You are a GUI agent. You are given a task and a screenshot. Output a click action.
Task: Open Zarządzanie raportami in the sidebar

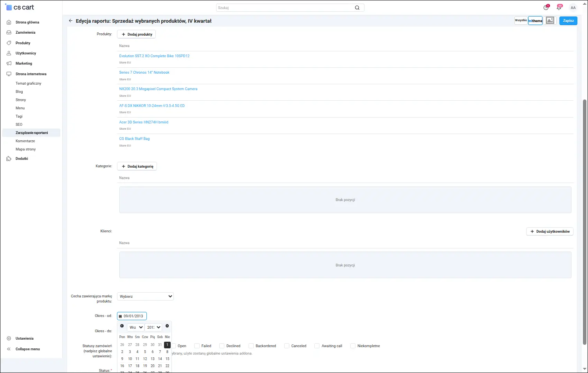pyautogui.click(x=32, y=133)
